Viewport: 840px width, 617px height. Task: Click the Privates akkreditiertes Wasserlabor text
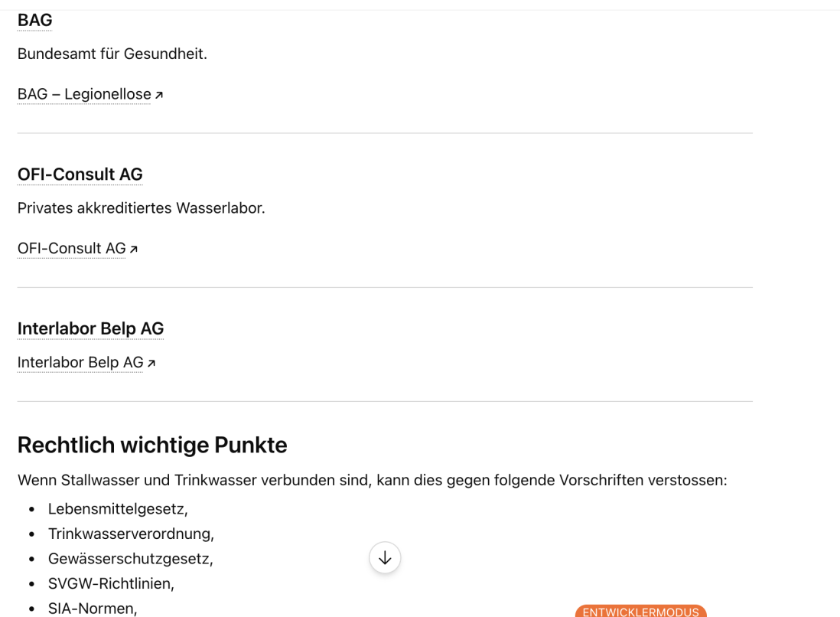[142, 208]
